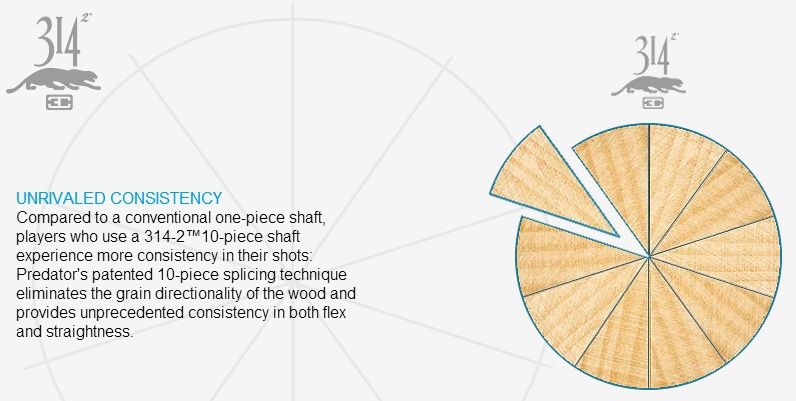Viewport: 796px width, 401px height.
Task: Click the small panther icon above the pie chart
Action: click(x=648, y=85)
